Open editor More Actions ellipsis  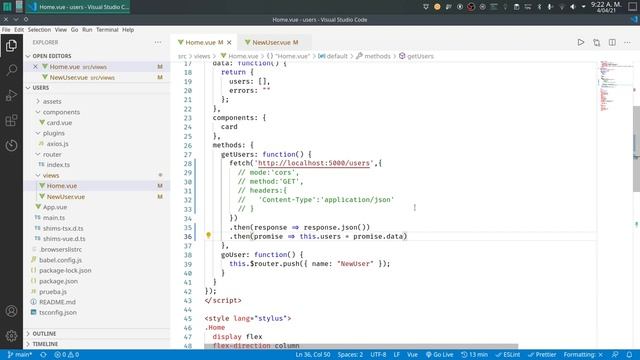coord(627,42)
